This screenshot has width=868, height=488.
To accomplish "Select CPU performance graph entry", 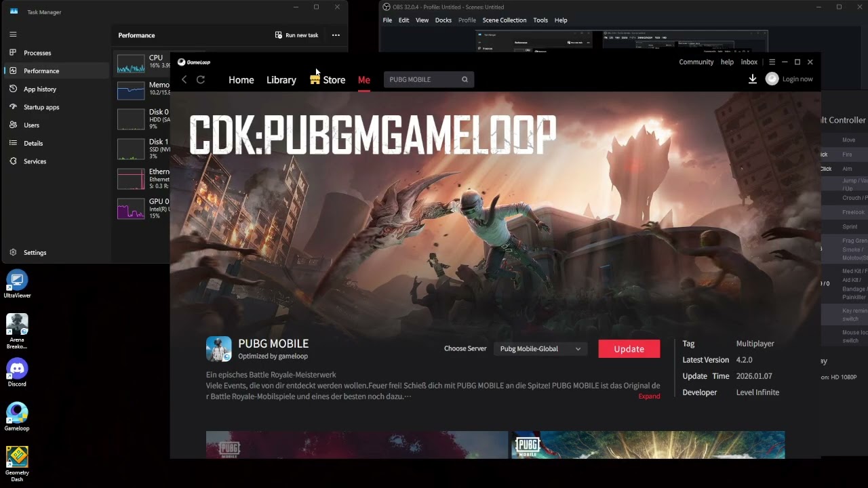I will [143, 63].
